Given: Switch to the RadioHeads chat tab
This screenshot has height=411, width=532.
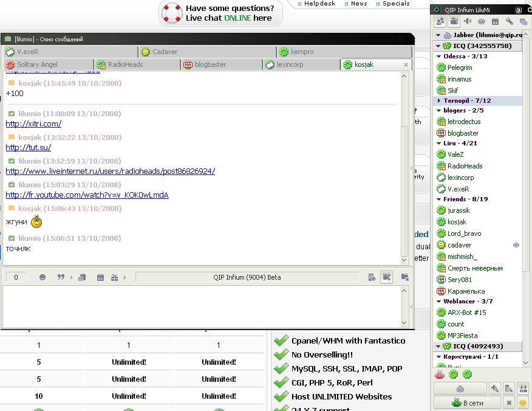Looking at the screenshot, I should pos(137,64).
